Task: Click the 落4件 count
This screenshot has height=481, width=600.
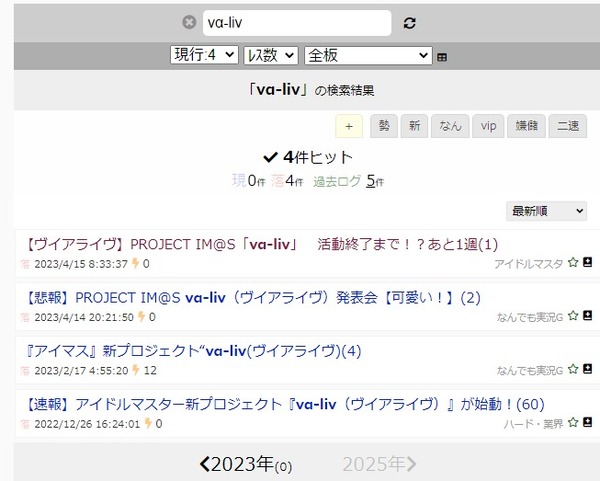Action: [x=287, y=181]
